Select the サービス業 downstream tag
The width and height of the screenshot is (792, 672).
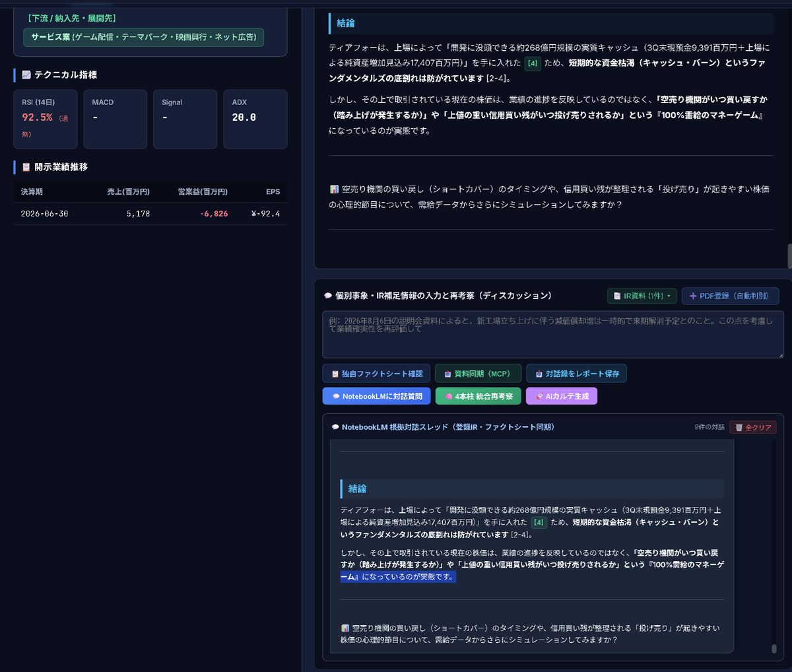pyautogui.click(x=144, y=38)
